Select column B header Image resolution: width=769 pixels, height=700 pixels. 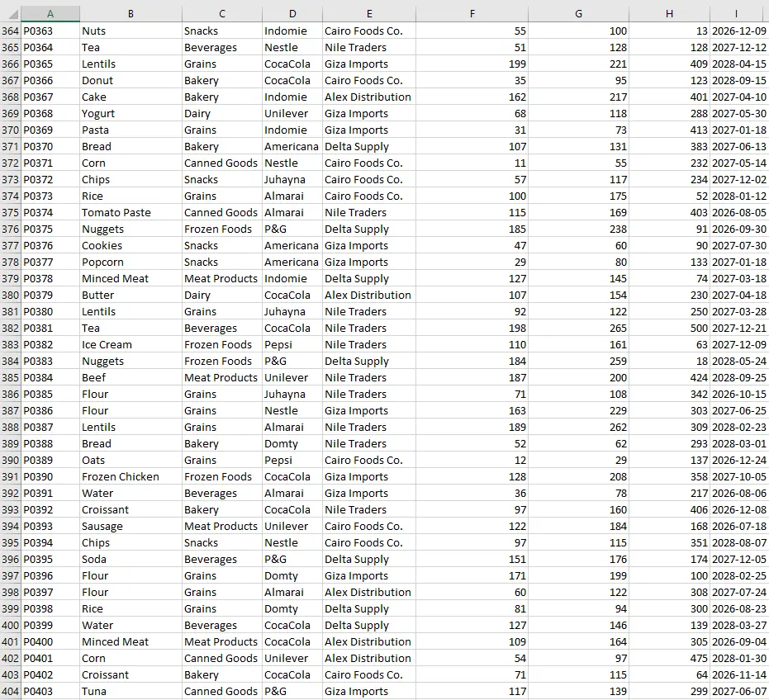pyautogui.click(x=131, y=14)
